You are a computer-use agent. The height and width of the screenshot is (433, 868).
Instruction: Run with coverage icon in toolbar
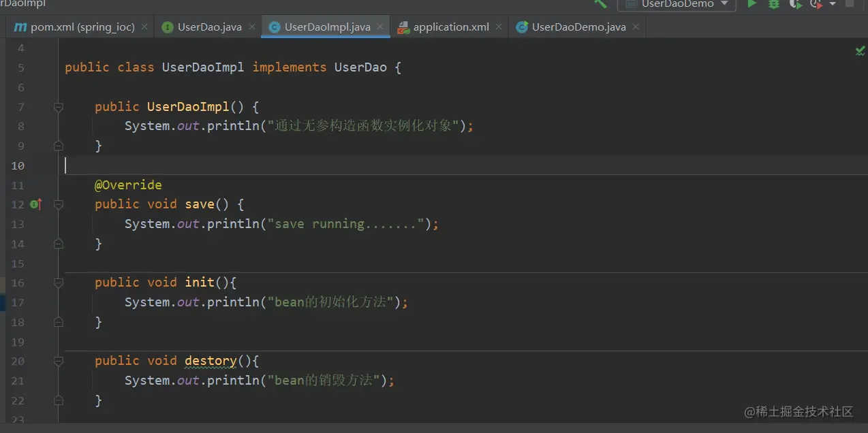tap(795, 3)
